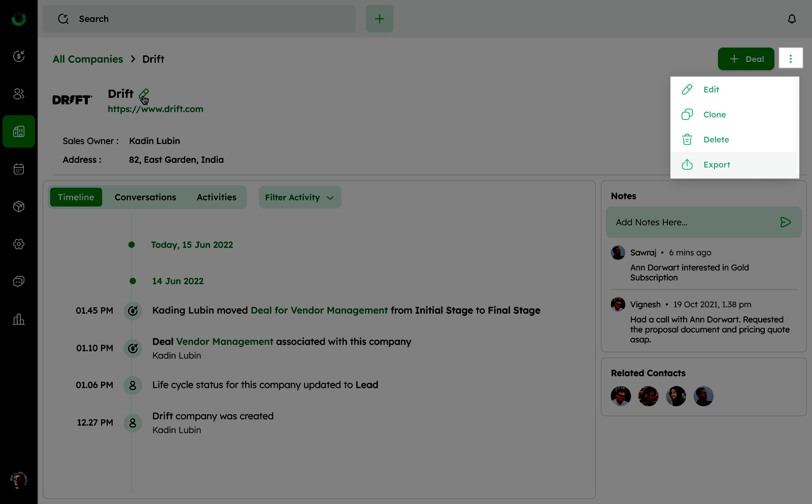The width and height of the screenshot is (812, 504).
Task: Select Clone from the options menu
Action: click(x=735, y=115)
